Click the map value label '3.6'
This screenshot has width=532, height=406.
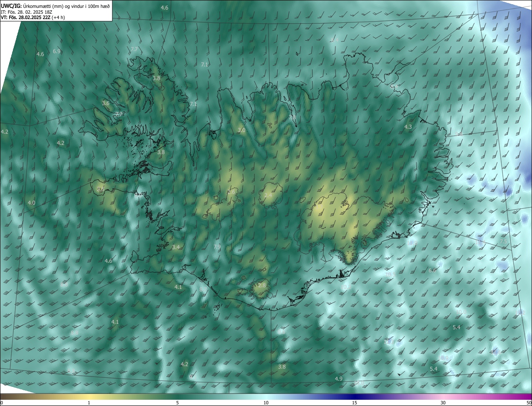coord(106,103)
